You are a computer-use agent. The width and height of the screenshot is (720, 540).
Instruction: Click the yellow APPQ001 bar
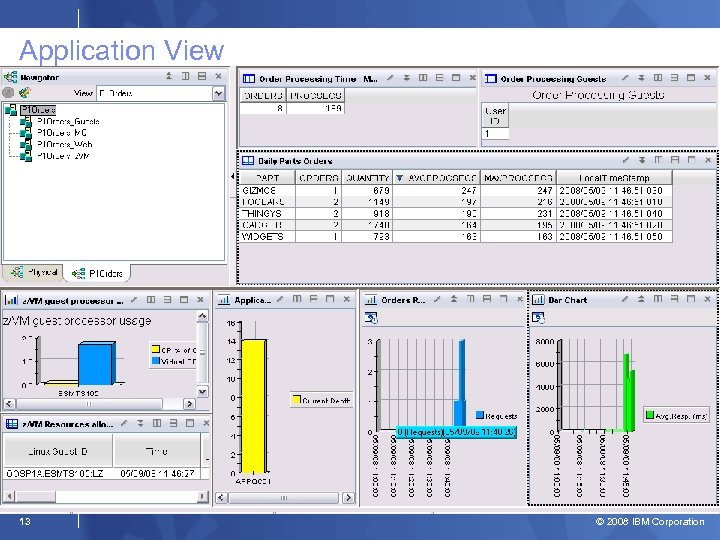(x=253, y=406)
